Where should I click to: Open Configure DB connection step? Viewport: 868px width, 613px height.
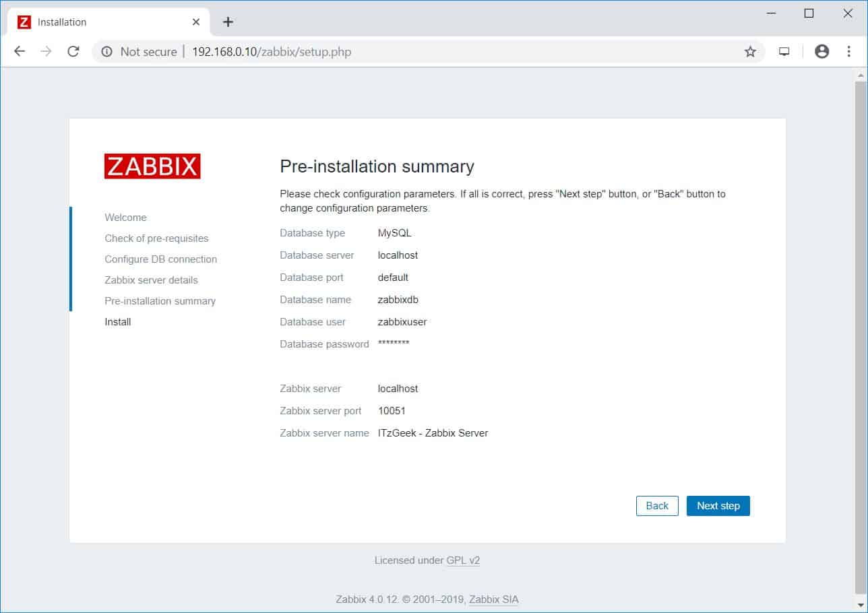pyautogui.click(x=160, y=259)
